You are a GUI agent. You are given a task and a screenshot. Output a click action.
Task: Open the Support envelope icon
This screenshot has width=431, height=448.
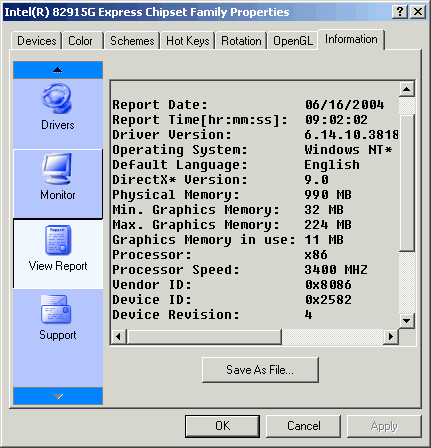point(56,309)
